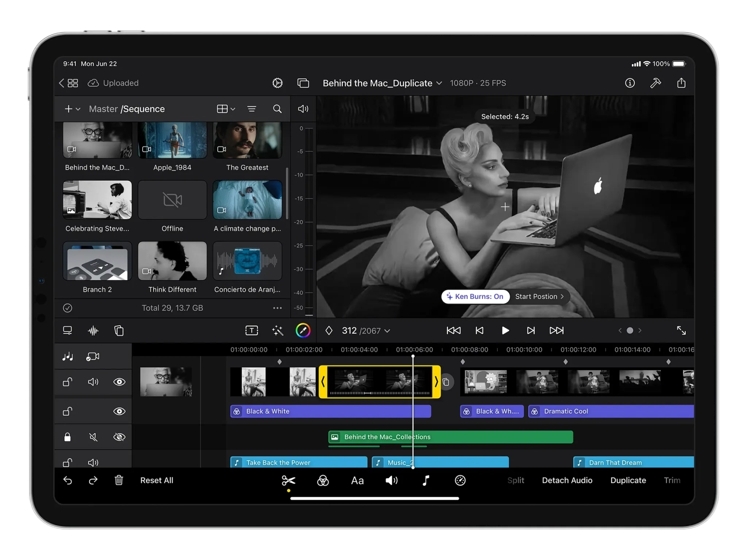Search the media library
Image resolution: width=747 pixels, height=560 pixels.
pyautogui.click(x=277, y=109)
